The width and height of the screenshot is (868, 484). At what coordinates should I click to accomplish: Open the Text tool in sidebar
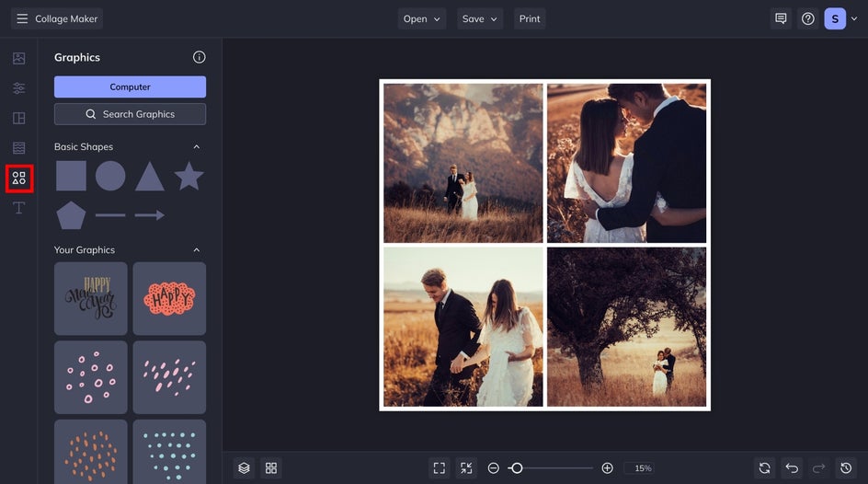(18, 208)
